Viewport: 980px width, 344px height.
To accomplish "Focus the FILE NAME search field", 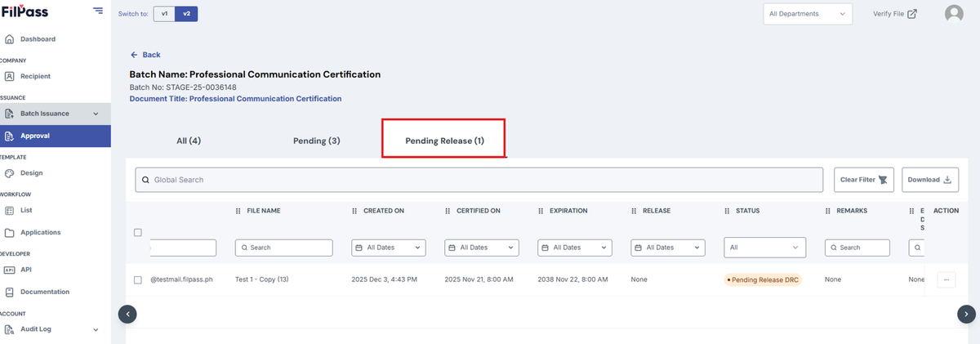I will pos(284,247).
